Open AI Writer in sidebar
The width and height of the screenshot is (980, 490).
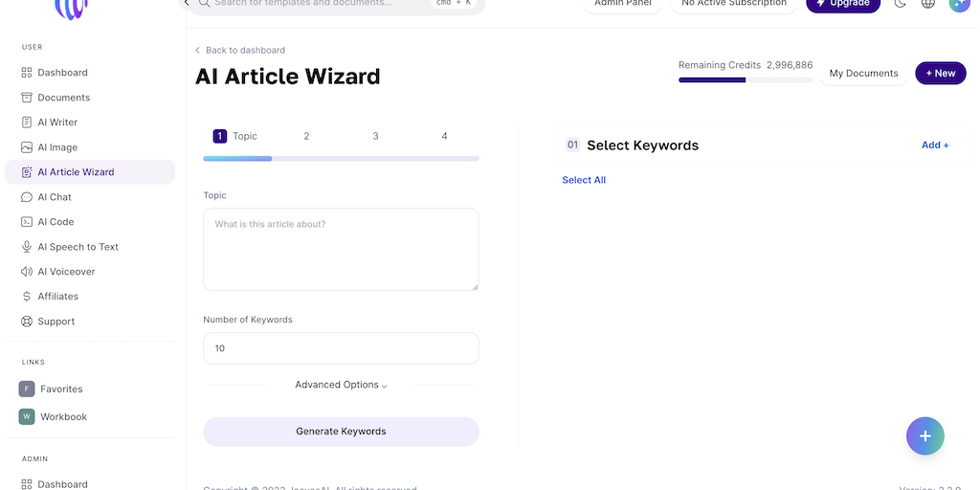tap(57, 122)
